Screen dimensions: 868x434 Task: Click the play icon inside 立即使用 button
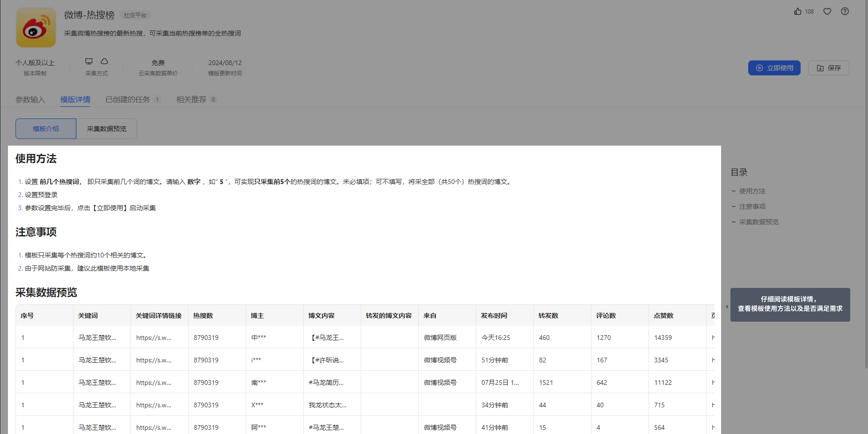(x=759, y=67)
